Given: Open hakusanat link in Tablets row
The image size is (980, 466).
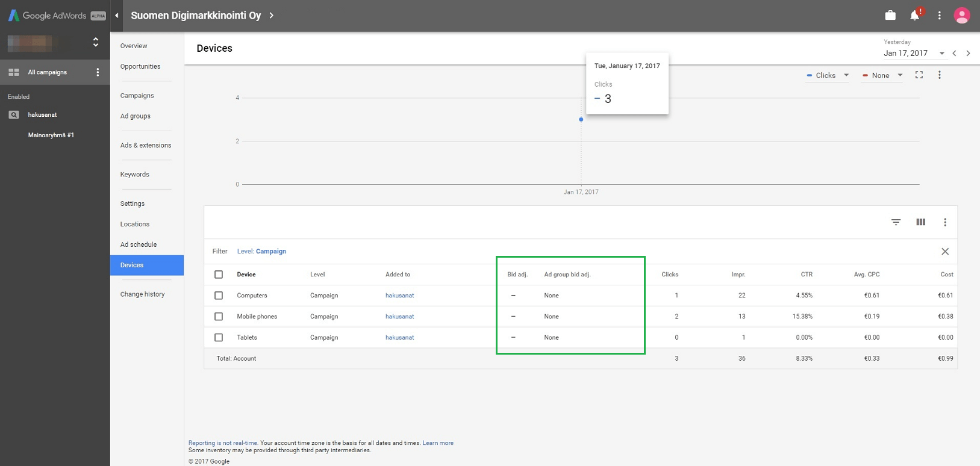Looking at the screenshot, I should tap(400, 338).
